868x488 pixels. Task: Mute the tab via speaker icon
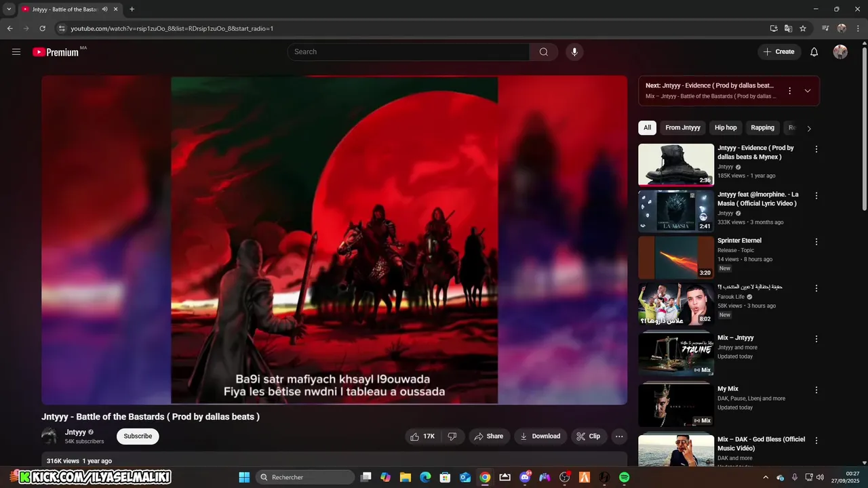[105, 9]
